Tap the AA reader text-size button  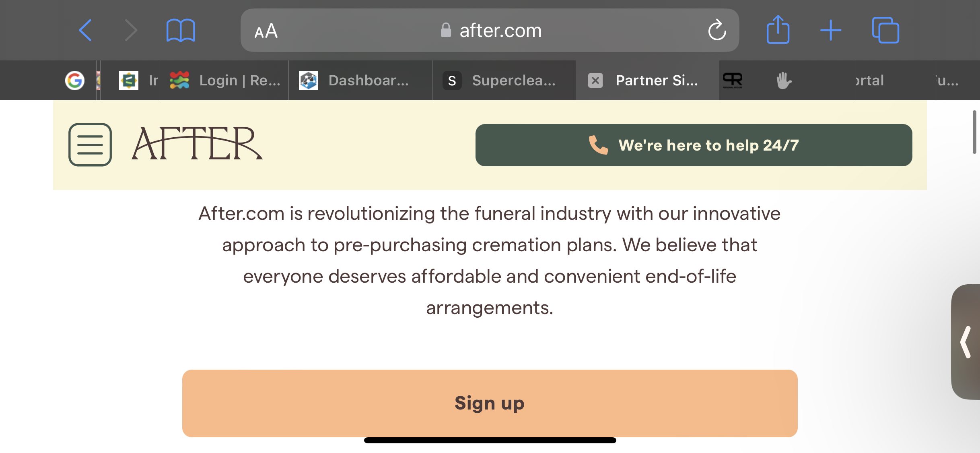point(266,31)
